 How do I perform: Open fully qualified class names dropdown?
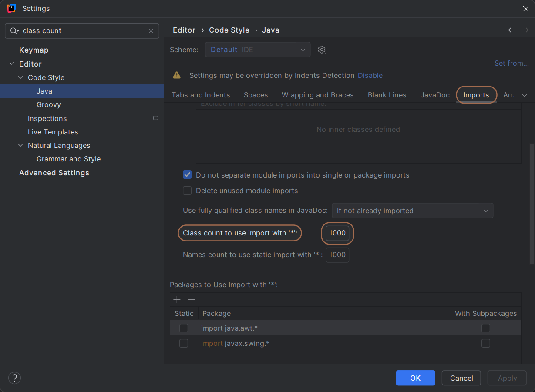(412, 211)
